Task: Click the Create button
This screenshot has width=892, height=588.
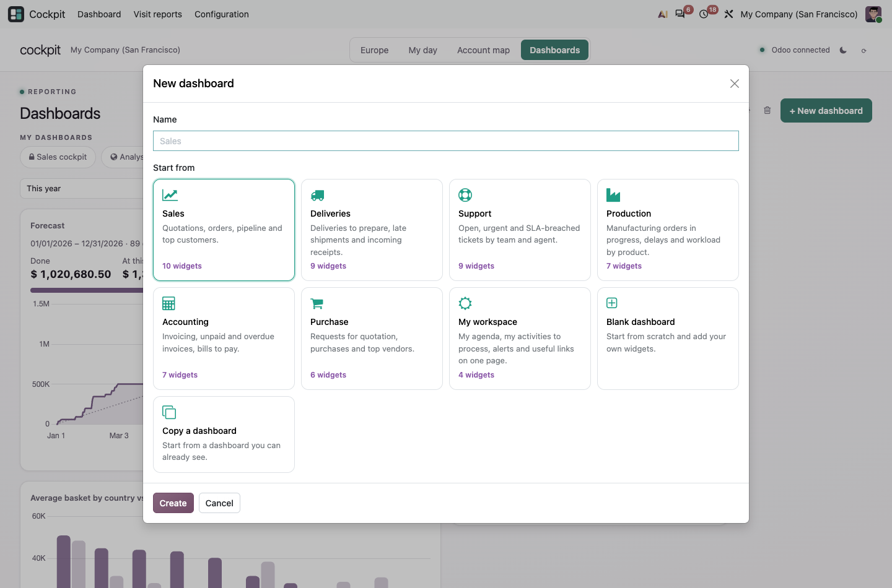Action: (x=173, y=503)
